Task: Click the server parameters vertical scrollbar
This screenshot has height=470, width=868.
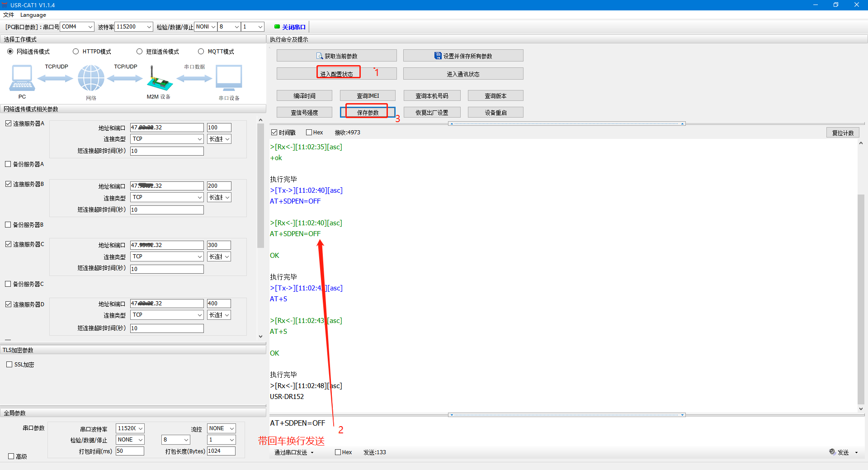Action: (260, 185)
